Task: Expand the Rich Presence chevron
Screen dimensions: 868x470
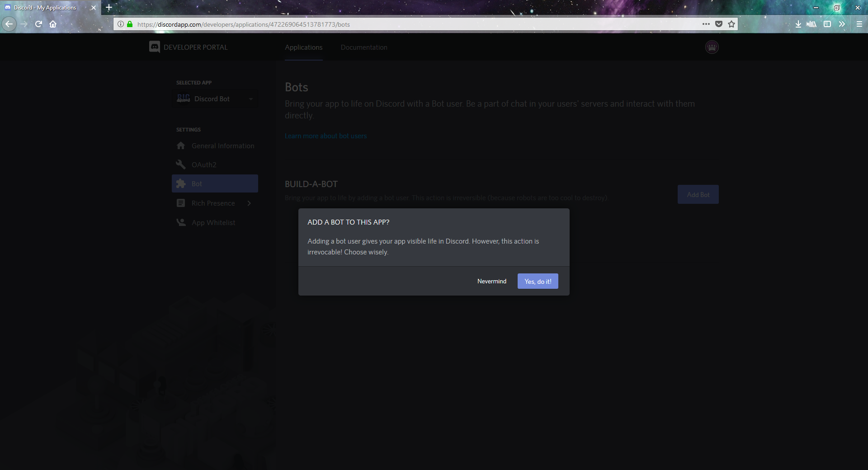Action: click(249, 203)
